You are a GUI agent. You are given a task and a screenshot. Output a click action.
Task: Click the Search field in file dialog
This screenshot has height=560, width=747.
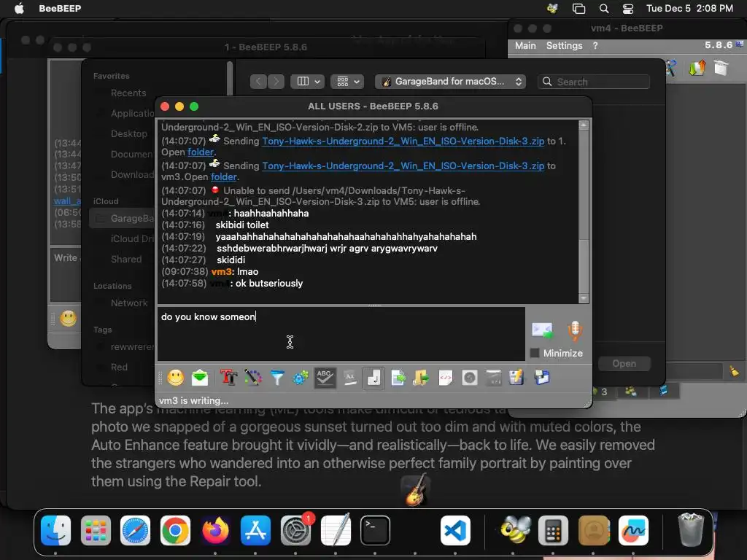coord(594,82)
